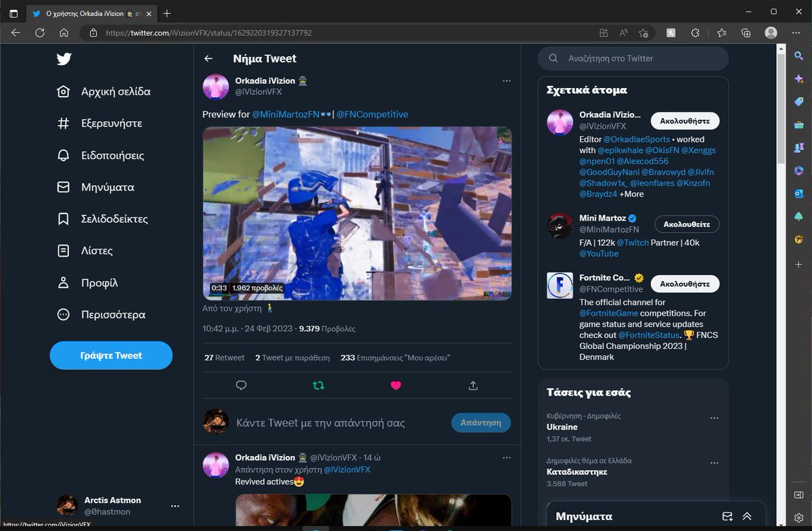Image resolution: width=812 pixels, height=531 pixels.
Task: Go back using Νήμα Tweet arrow
Action: click(209, 59)
